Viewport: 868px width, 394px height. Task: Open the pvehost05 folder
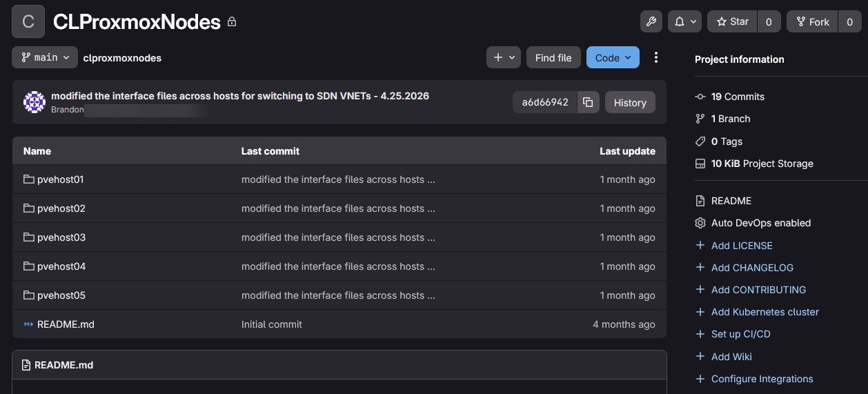click(x=61, y=295)
